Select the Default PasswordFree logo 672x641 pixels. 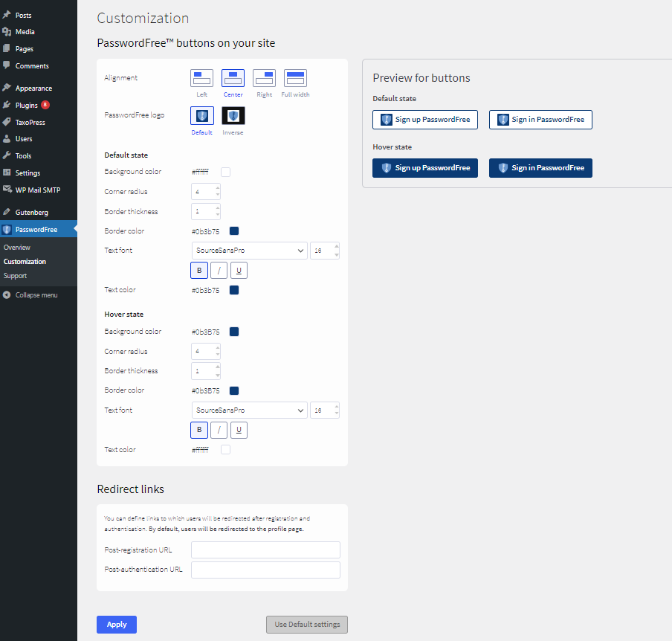point(201,116)
